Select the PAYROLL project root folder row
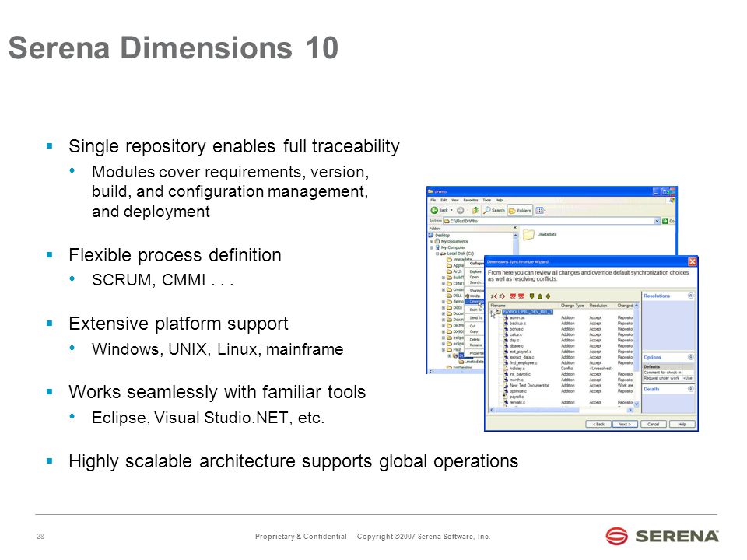This screenshot has height=560, width=747. tap(528, 312)
